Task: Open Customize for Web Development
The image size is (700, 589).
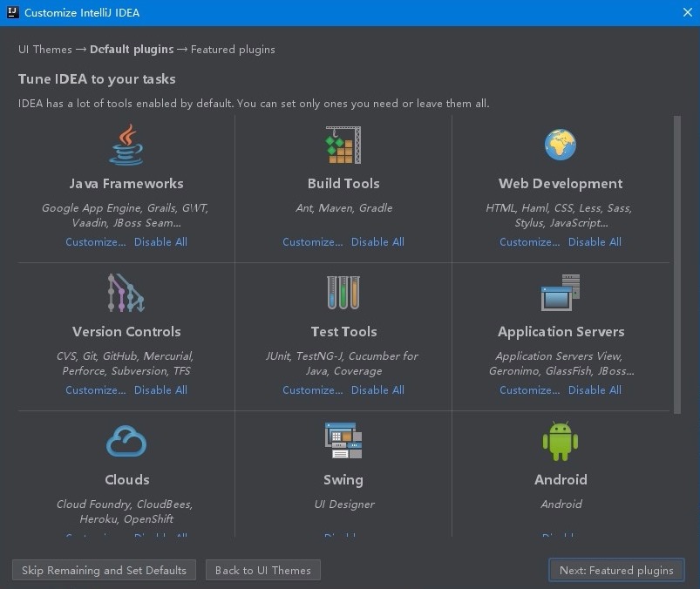Action: click(x=530, y=242)
